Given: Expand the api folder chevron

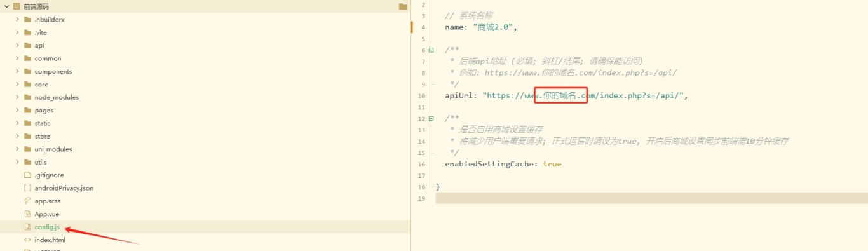Looking at the screenshot, I should [17, 46].
